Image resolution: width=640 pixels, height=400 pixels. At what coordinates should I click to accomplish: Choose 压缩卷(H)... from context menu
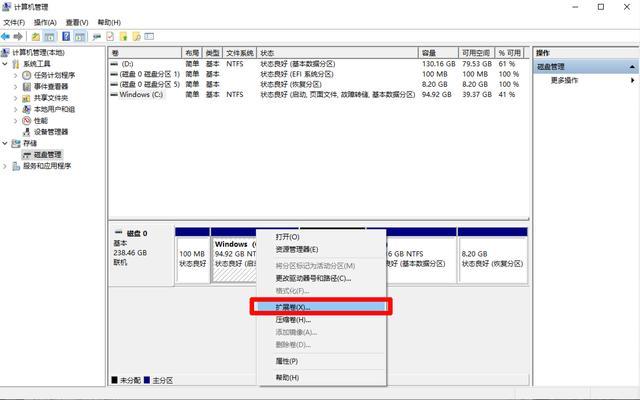click(293, 319)
